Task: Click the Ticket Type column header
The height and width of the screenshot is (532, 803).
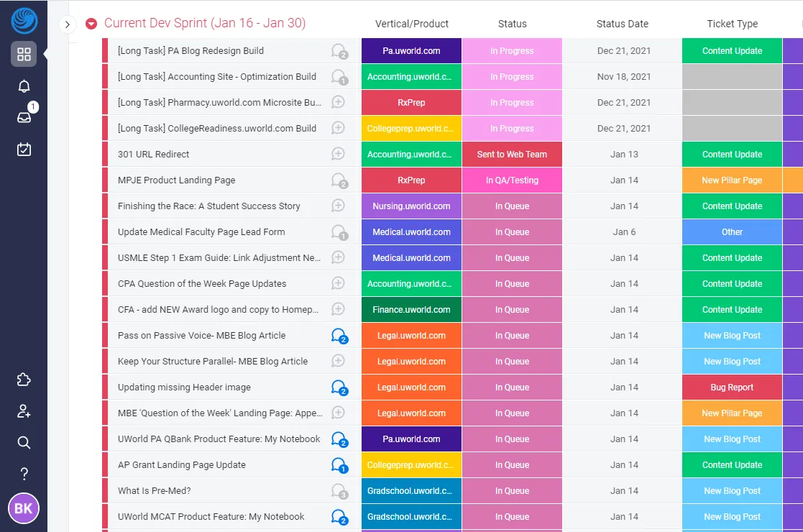Action: point(733,24)
